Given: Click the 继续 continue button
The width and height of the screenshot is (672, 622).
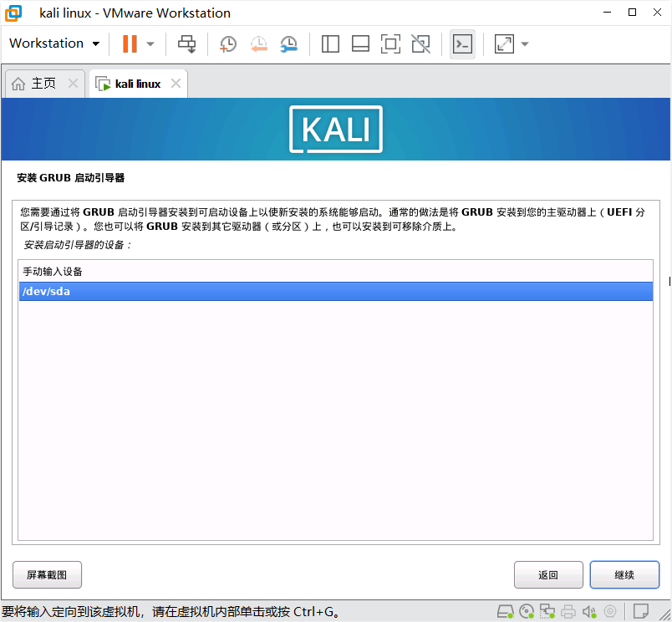Looking at the screenshot, I should pos(624,575).
